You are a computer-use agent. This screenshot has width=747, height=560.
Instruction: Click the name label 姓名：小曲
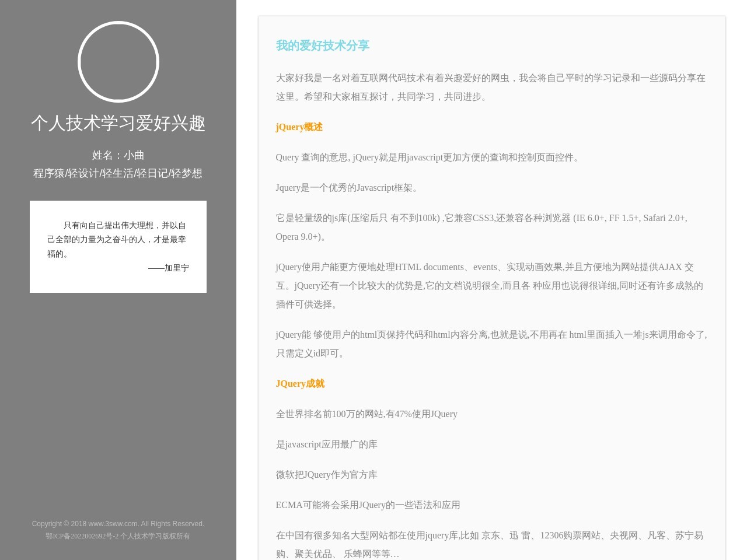pyautogui.click(x=118, y=155)
